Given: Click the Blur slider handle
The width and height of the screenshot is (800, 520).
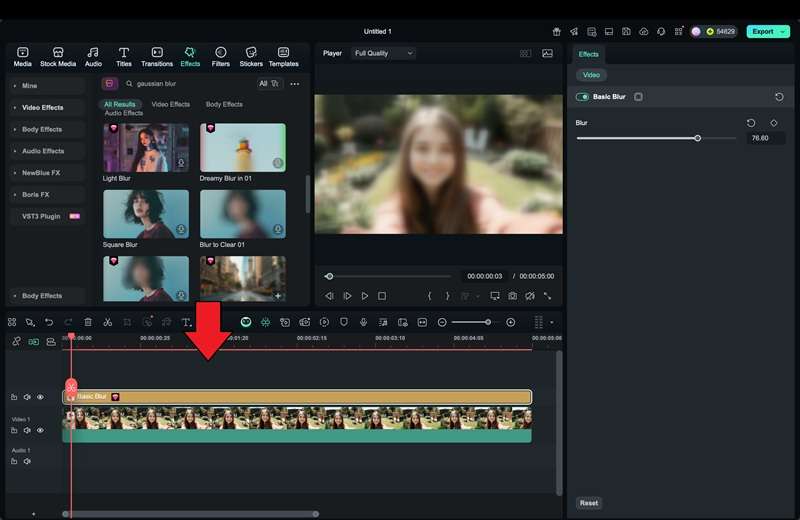Looking at the screenshot, I should click(697, 138).
